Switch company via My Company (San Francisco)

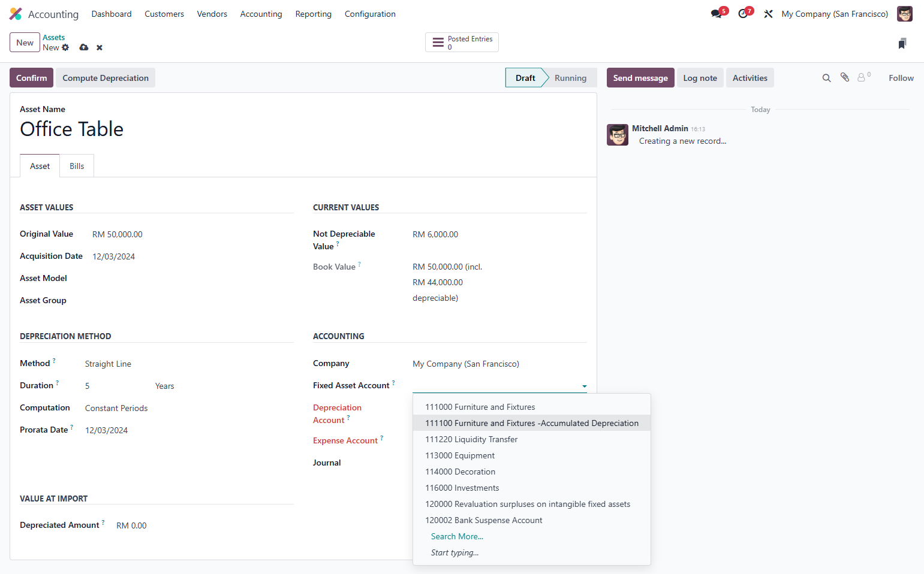[x=835, y=14]
